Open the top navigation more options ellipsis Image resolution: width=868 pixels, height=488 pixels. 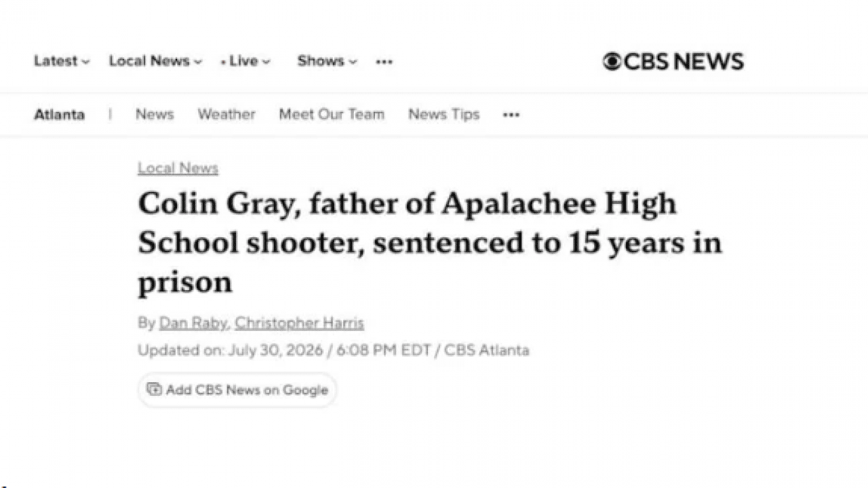[x=384, y=62]
